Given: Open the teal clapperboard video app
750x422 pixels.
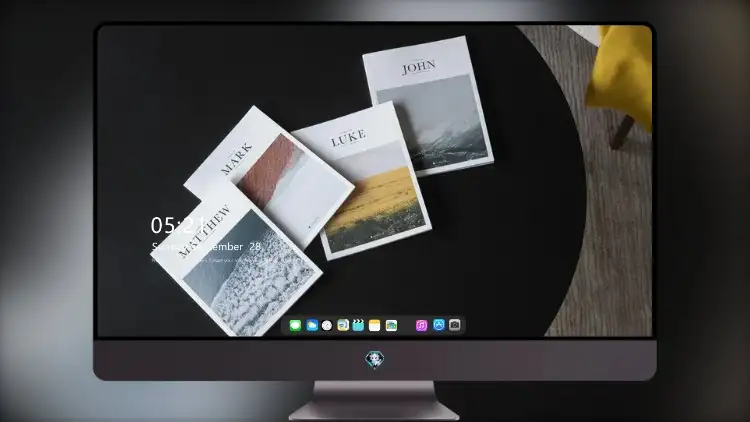Looking at the screenshot, I should (358, 325).
